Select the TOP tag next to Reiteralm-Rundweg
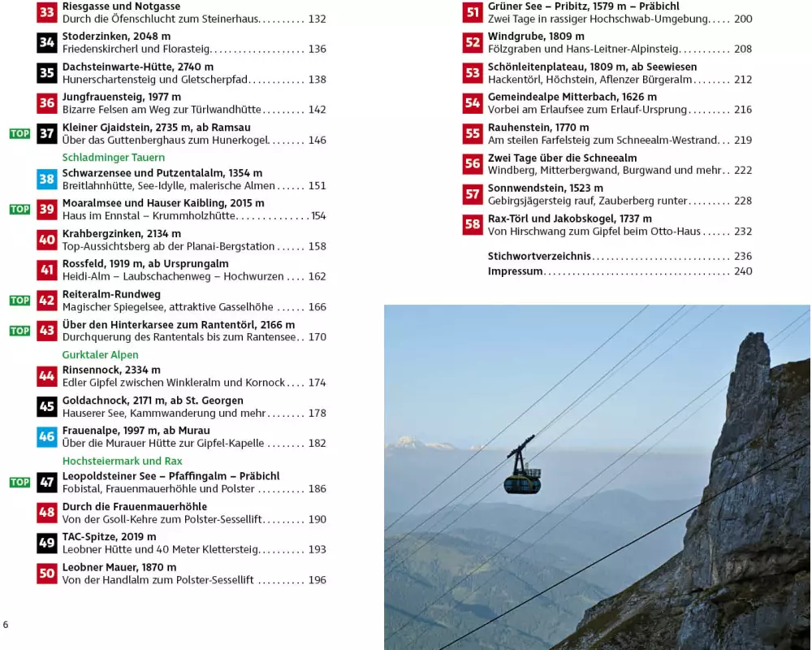The width and height of the screenshot is (812, 650). pos(19,301)
